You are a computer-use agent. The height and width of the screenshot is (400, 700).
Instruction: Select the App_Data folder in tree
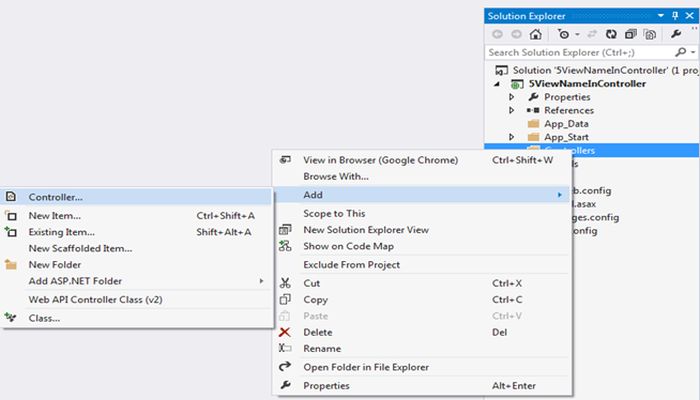568,123
